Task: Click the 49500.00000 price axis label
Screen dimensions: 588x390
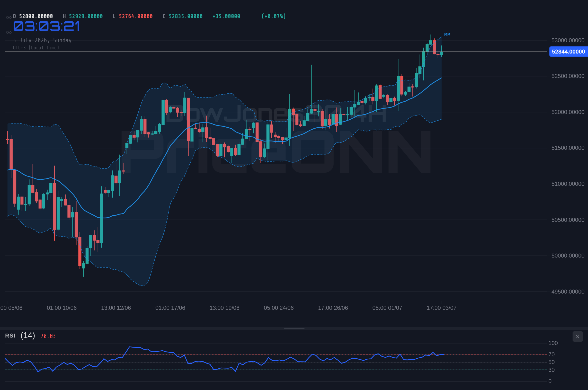Action: pos(568,292)
